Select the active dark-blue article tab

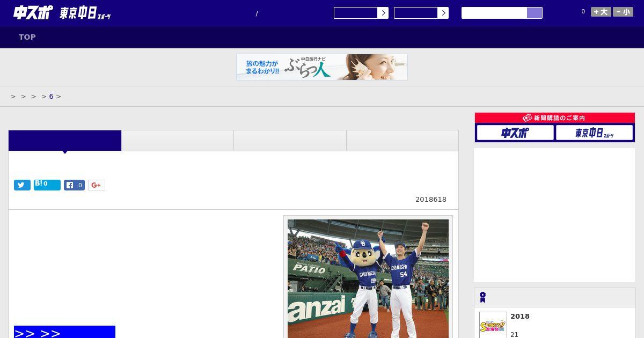65,141
